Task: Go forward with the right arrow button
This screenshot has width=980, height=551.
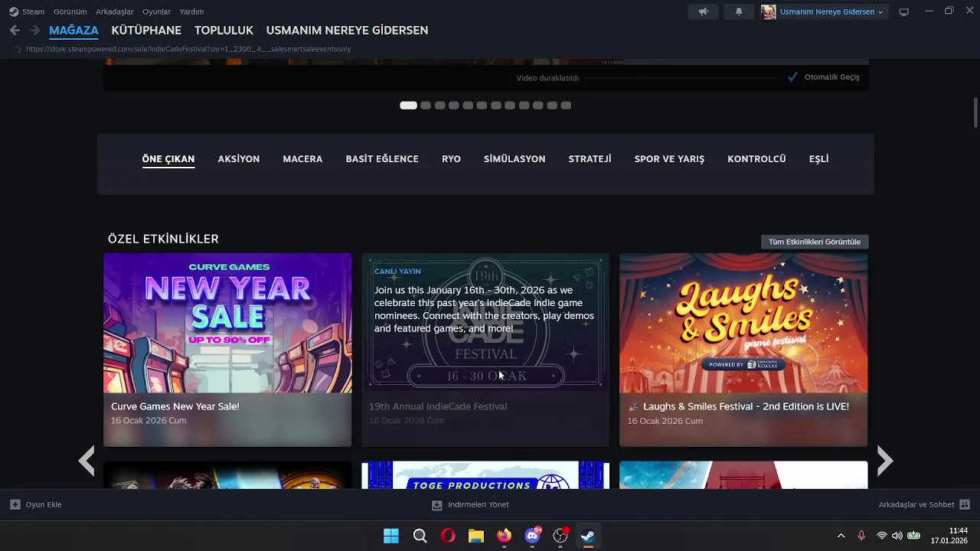Action: (x=34, y=30)
